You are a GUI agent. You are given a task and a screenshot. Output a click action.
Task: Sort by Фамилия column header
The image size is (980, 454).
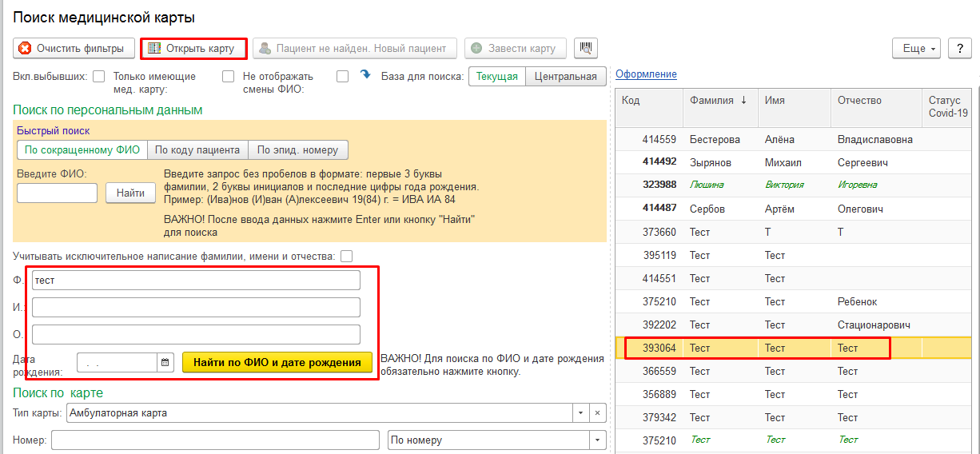click(717, 101)
